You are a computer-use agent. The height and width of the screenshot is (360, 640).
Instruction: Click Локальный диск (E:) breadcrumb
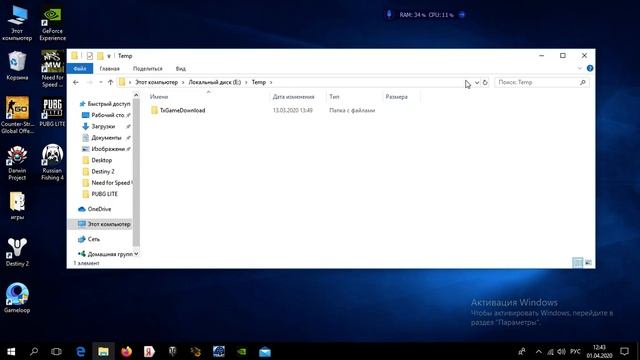pyautogui.click(x=215, y=82)
